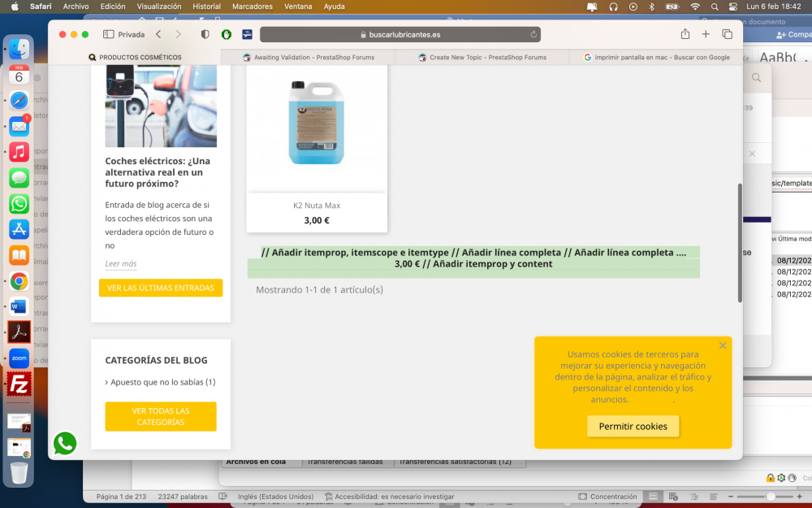This screenshot has width=812, height=508.
Task: Open K2 Nuta Max product link
Action: pos(317,206)
